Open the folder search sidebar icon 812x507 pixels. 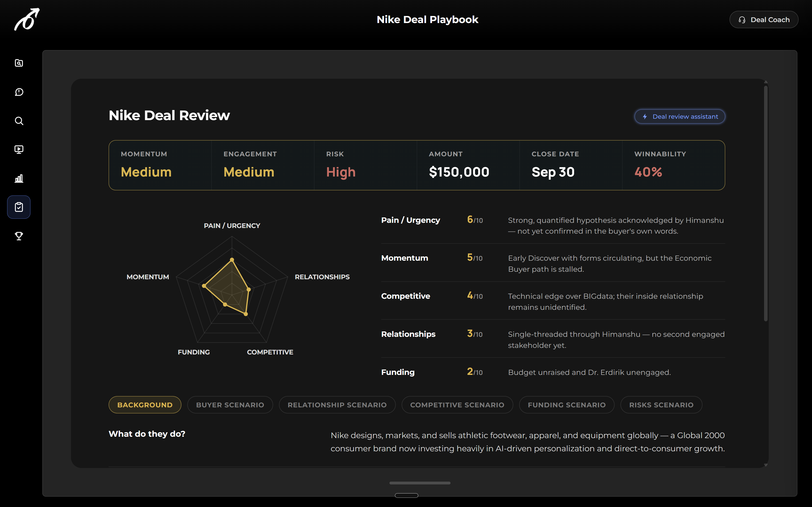click(19, 63)
